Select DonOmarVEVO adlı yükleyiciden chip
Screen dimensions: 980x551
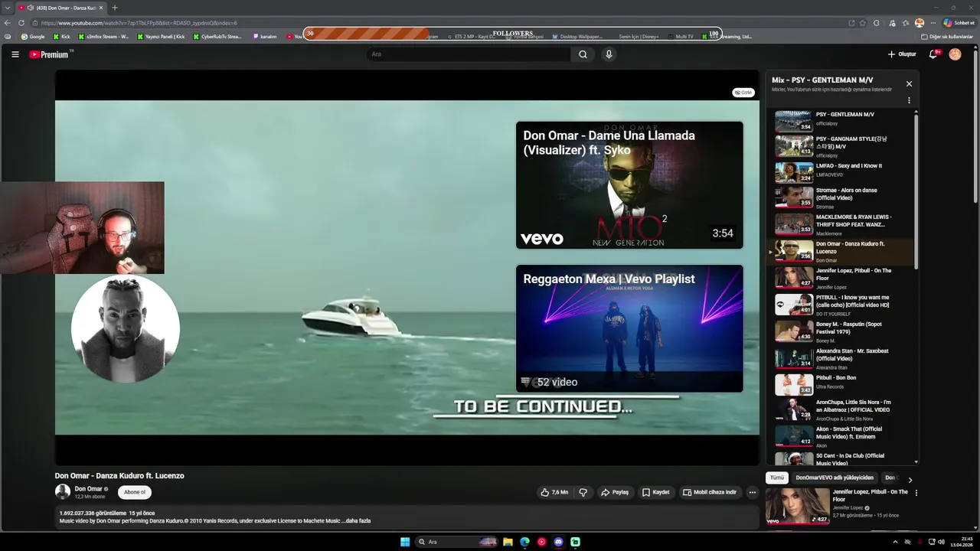(835, 478)
